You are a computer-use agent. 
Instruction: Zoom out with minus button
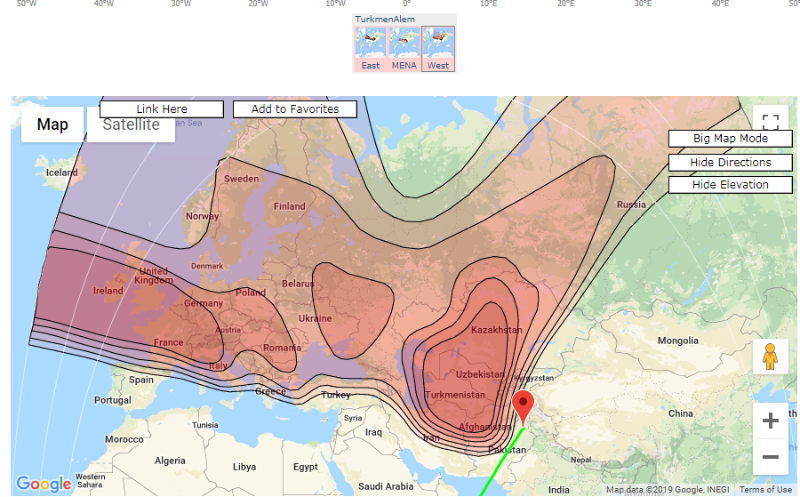click(x=770, y=457)
